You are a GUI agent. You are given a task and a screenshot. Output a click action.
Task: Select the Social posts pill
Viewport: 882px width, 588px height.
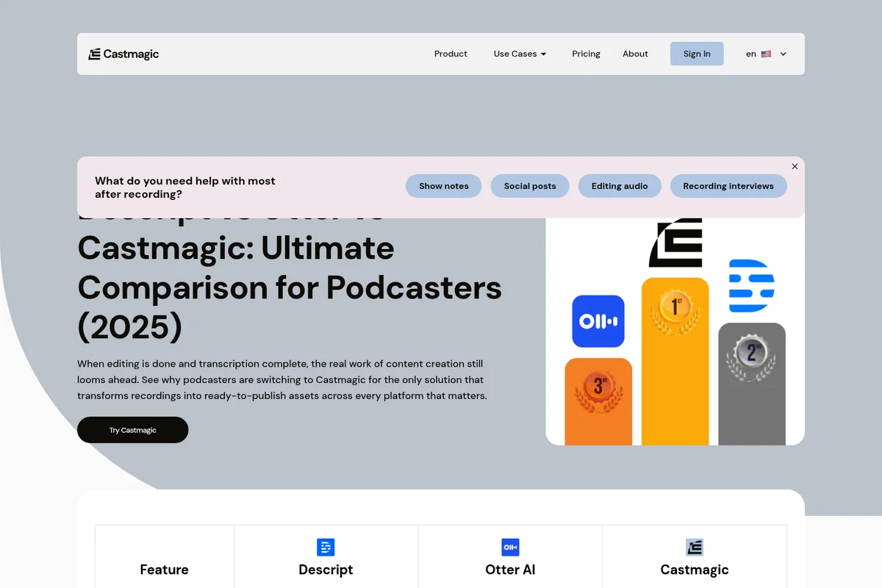(x=530, y=186)
